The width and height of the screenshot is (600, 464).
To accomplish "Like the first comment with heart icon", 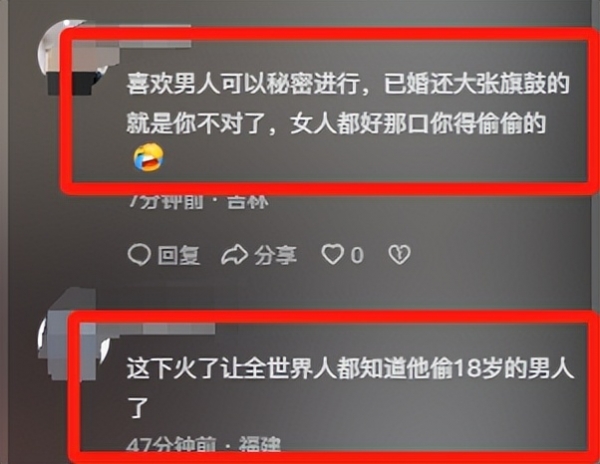I will tap(332, 255).
